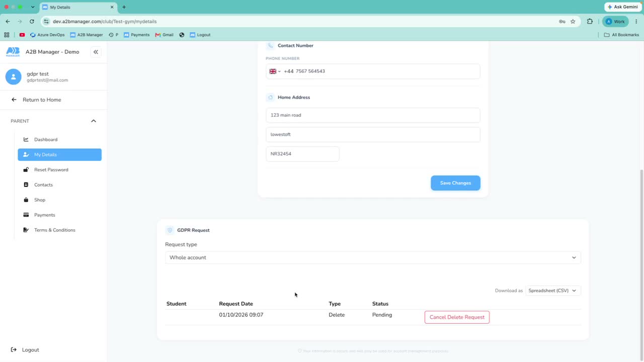
Task: Click the NR32454 postcode field
Action: click(302, 154)
